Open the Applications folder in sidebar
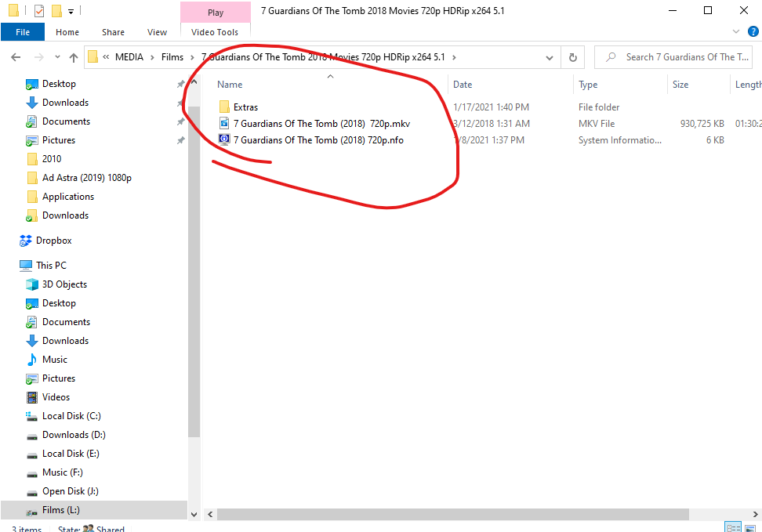This screenshot has height=532, width=762. click(68, 197)
